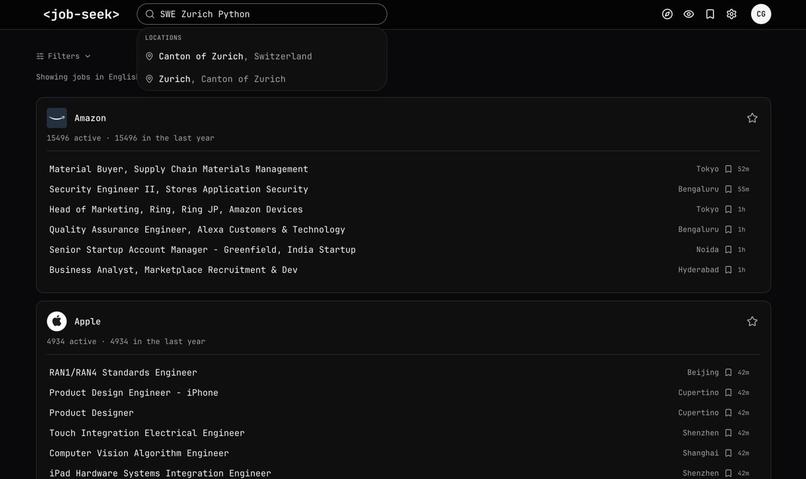The image size is (806, 479).
Task: Click the job-seek logo
Action: click(81, 14)
